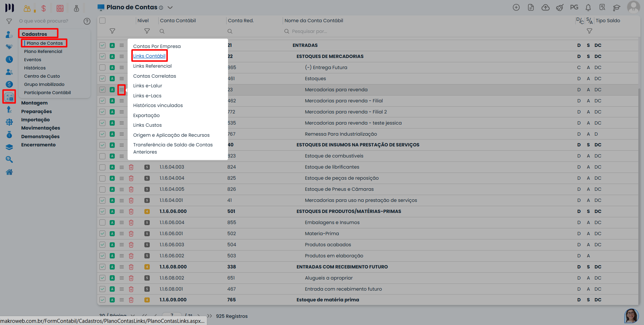Viewport: 644px width, 325px height.
Task: Click the plus-circle add icon in top toolbar
Action: coord(516,8)
